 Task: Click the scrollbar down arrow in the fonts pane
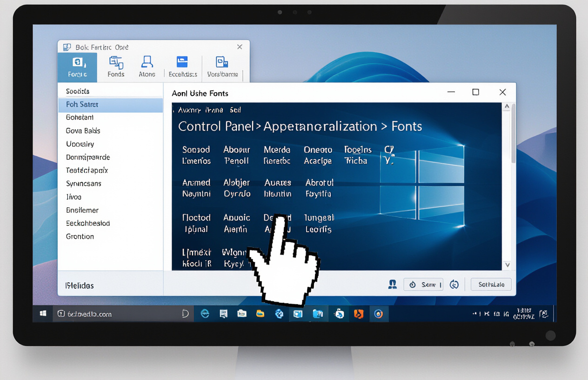(507, 265)
